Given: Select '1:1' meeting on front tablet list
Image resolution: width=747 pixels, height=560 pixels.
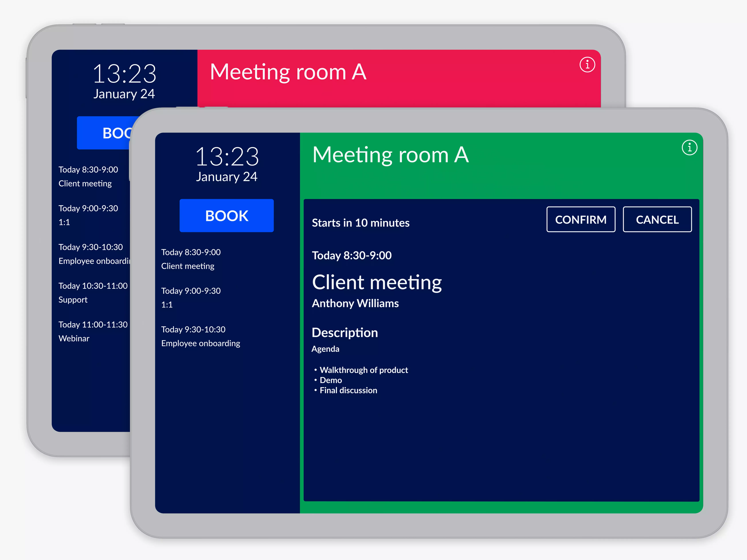Looking at the screenshot, I should click(x=167, y=305).
